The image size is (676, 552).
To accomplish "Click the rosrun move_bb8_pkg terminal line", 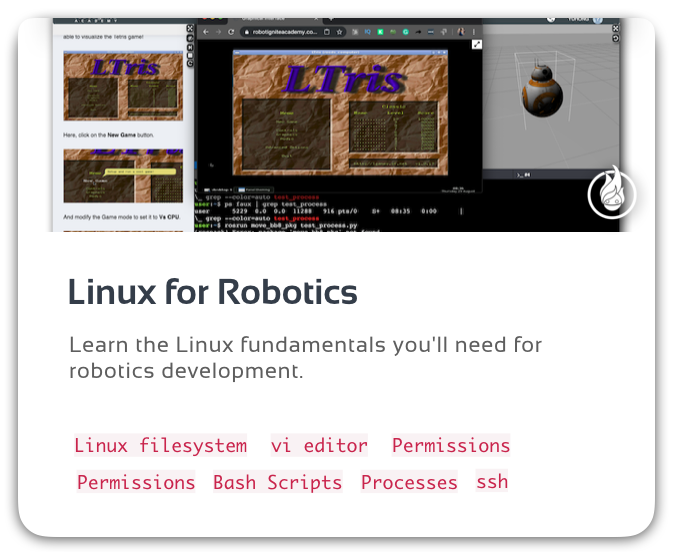I will [x=276, y=226].
